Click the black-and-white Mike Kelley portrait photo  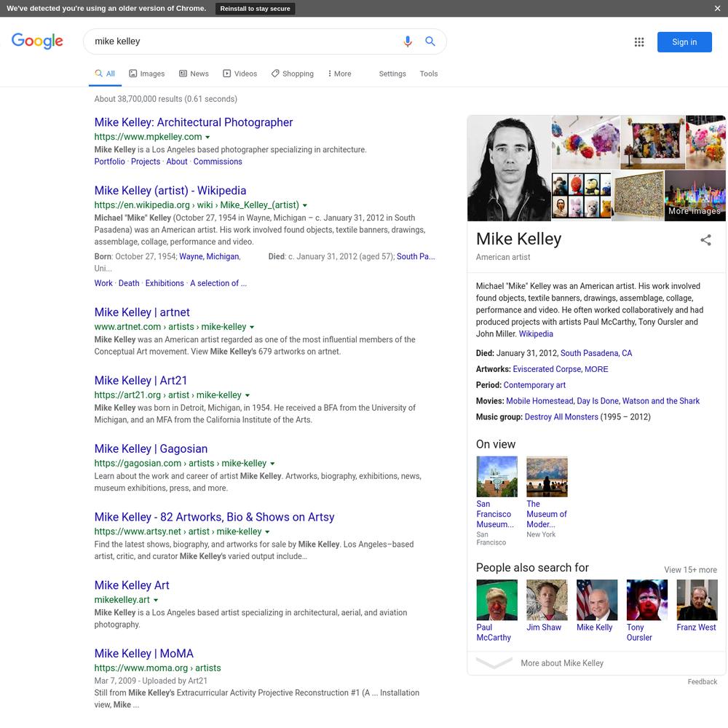(509, 168)
